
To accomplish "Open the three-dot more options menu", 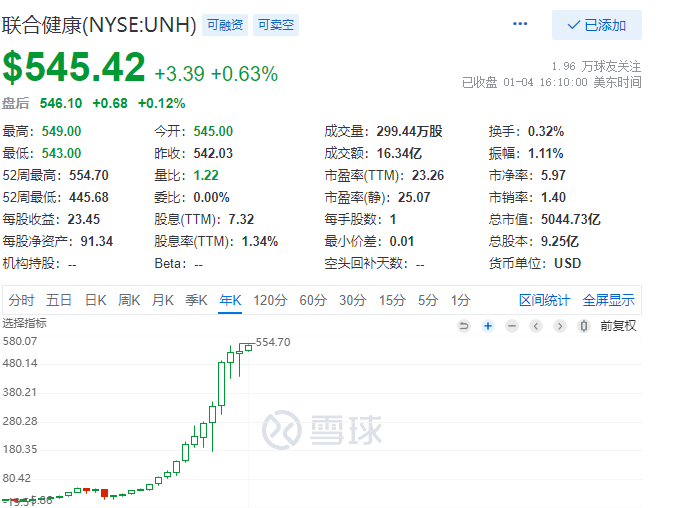I will (520, 24).
